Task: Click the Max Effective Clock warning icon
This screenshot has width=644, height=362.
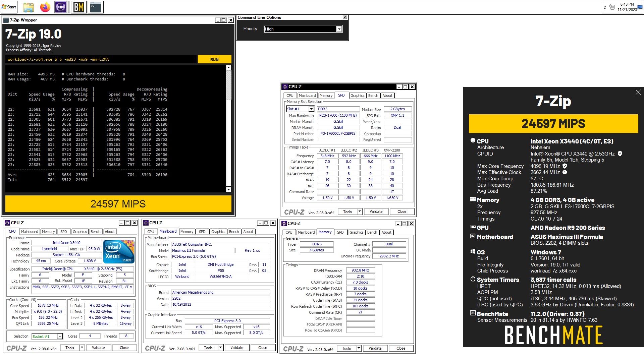Action: pos(565,172)
